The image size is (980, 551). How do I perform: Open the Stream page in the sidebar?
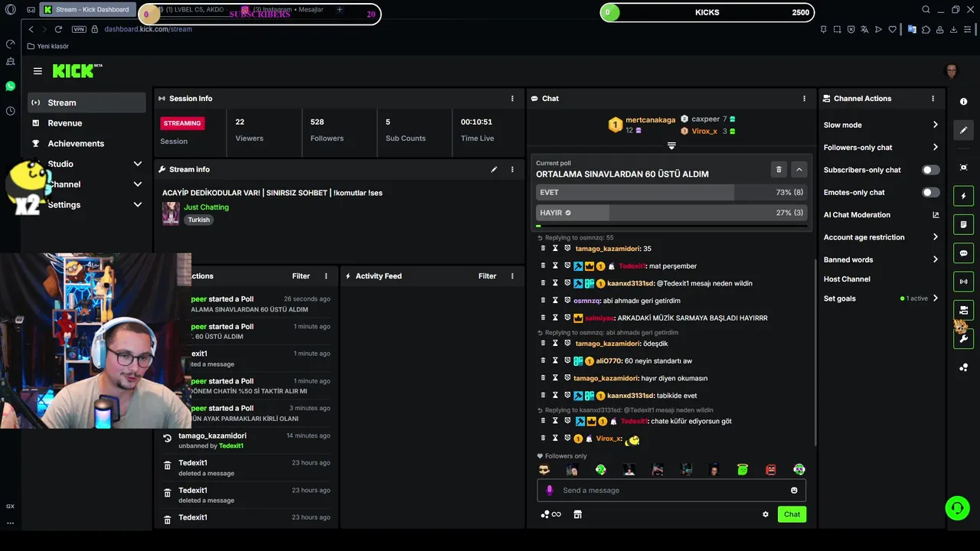(87, 103)
